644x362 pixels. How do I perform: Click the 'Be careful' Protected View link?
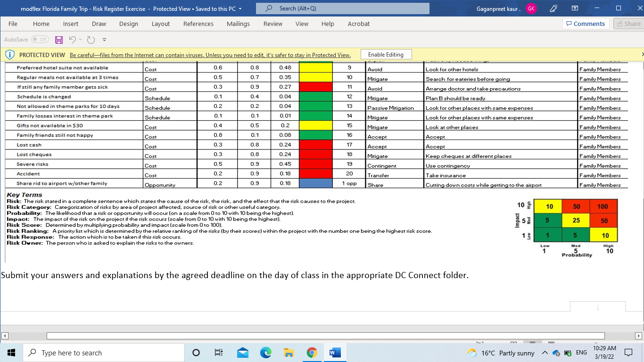[x=210, y=55]
